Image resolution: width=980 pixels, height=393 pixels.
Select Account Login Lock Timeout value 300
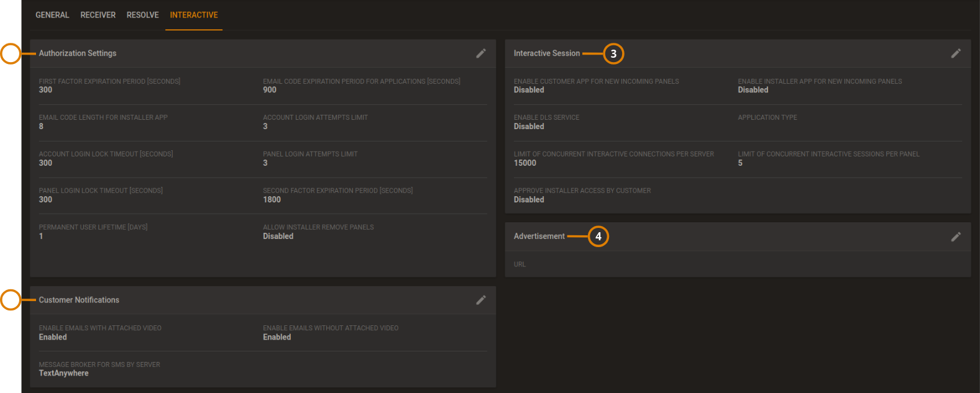(45, 163)
